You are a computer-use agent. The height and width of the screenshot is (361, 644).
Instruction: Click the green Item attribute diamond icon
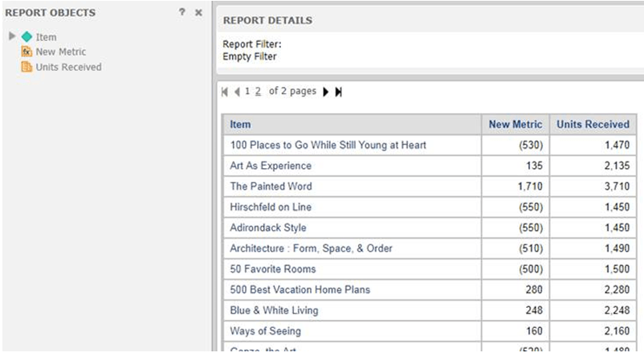[26, 37]
